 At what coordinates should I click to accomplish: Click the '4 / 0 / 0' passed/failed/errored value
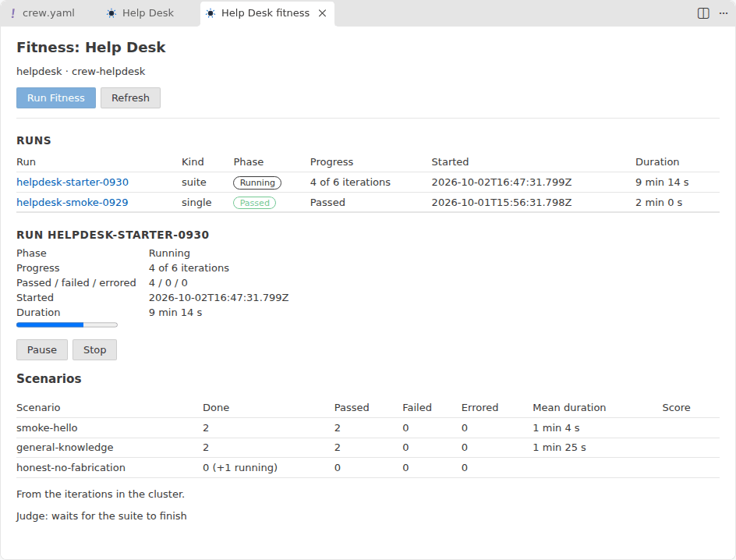click(168, 283)
